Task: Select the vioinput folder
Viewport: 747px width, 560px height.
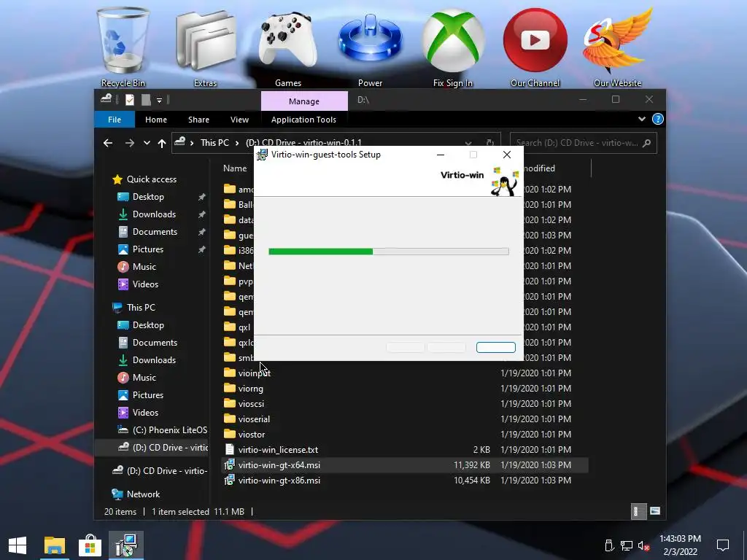Action: click(255, 373)
